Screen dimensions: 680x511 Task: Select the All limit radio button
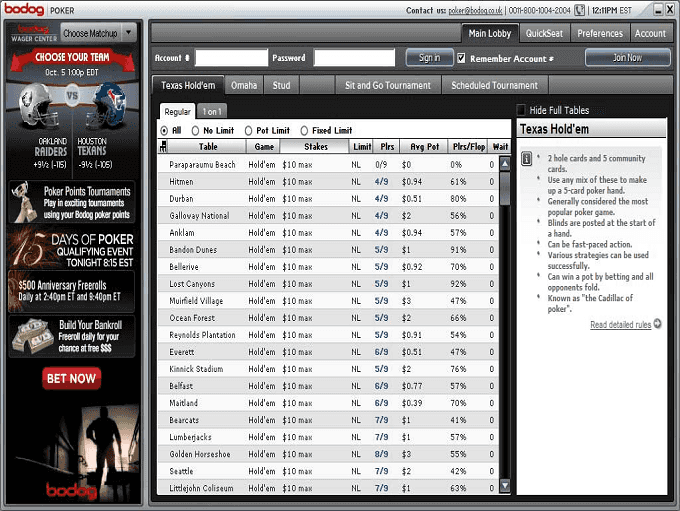click(164, 131)
